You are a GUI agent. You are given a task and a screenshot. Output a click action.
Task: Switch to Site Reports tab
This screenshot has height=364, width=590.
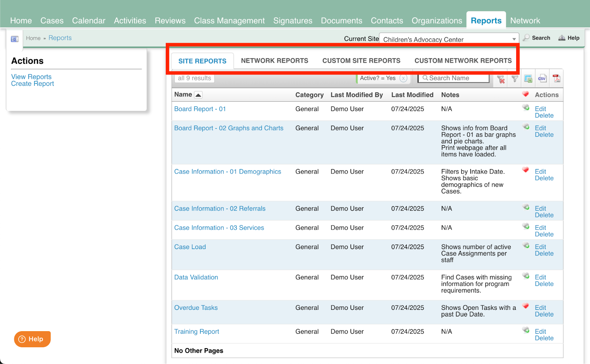[x=202, y=61]
